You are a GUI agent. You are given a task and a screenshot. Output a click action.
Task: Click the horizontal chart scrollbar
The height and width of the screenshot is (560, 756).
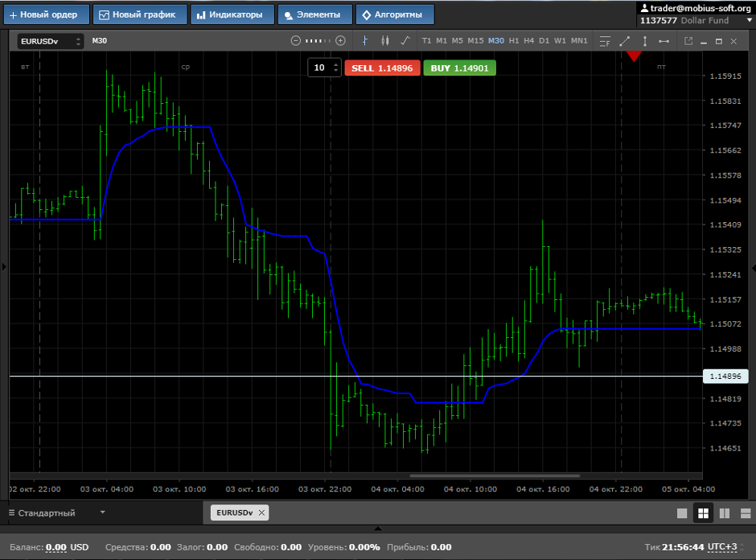click(x=495, y=476)
